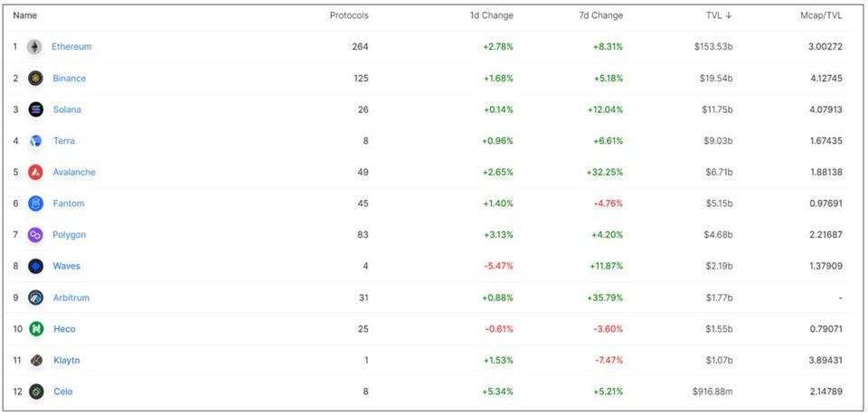Viewport: 868px width, 416px height.
Task: Click the Klaytn chain logo icon
Action: 36,360
